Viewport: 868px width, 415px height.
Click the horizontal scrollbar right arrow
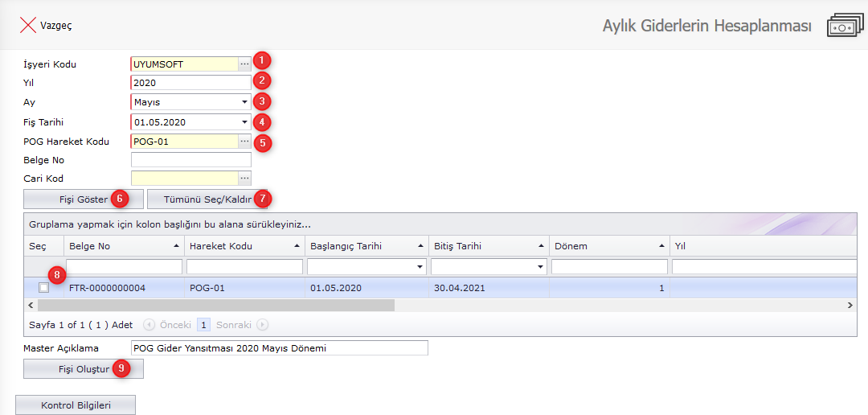850,306
